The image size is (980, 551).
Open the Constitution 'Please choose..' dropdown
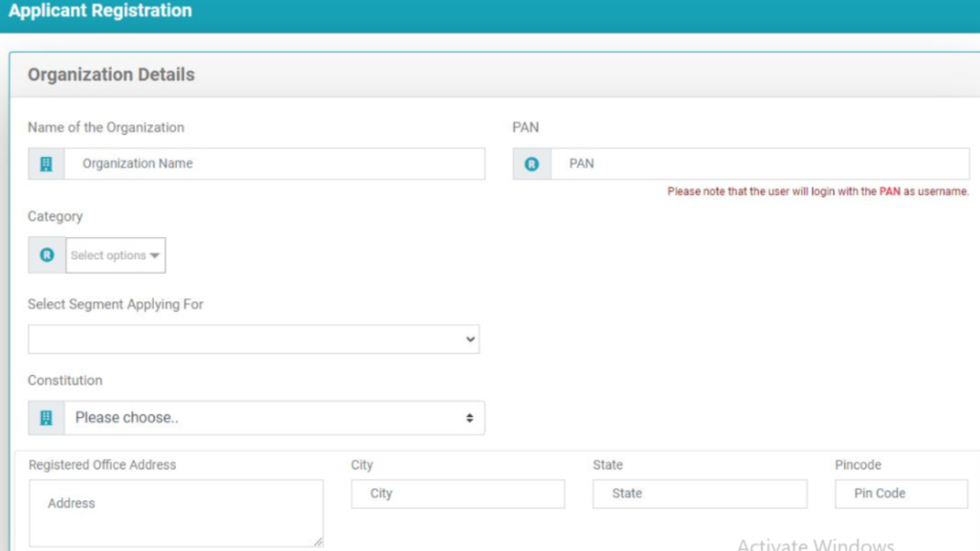(274, 418)
